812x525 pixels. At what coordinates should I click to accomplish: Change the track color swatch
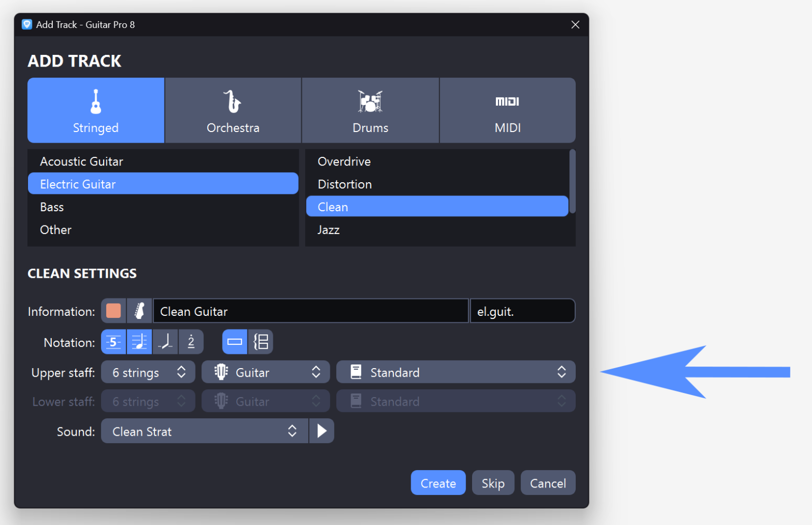114,311
